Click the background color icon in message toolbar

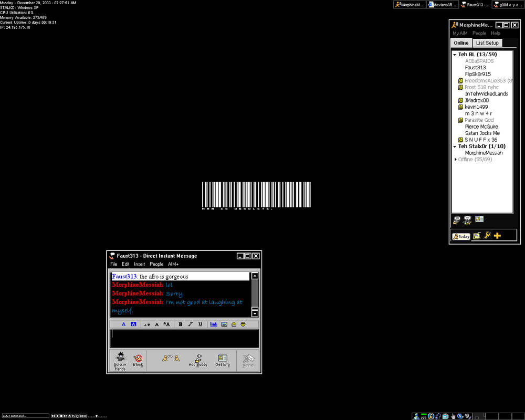(133, 324)
